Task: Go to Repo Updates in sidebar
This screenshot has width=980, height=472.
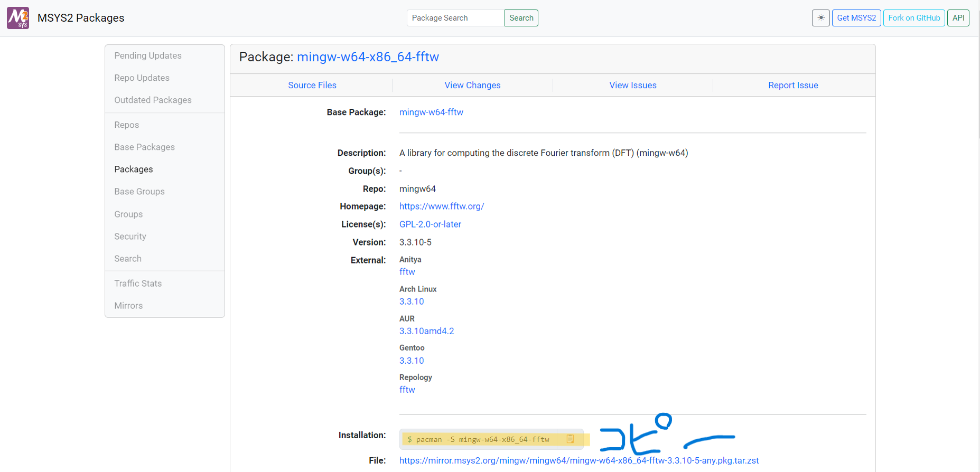Action: point(142,78)
